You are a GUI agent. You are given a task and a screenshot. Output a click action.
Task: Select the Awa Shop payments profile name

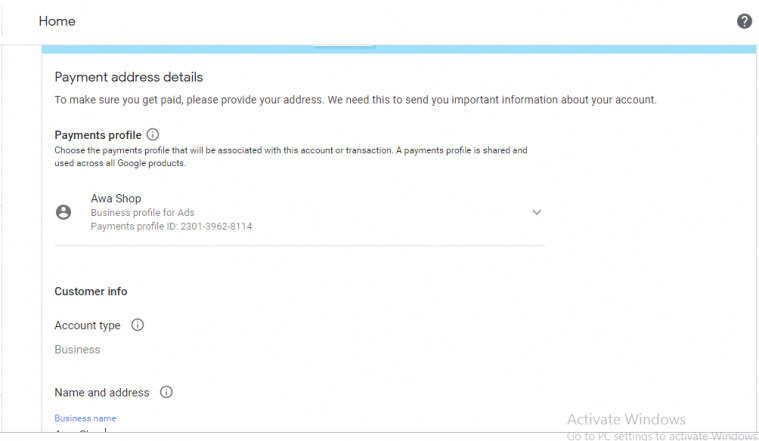pyautogui.click(x=116, y=199)
